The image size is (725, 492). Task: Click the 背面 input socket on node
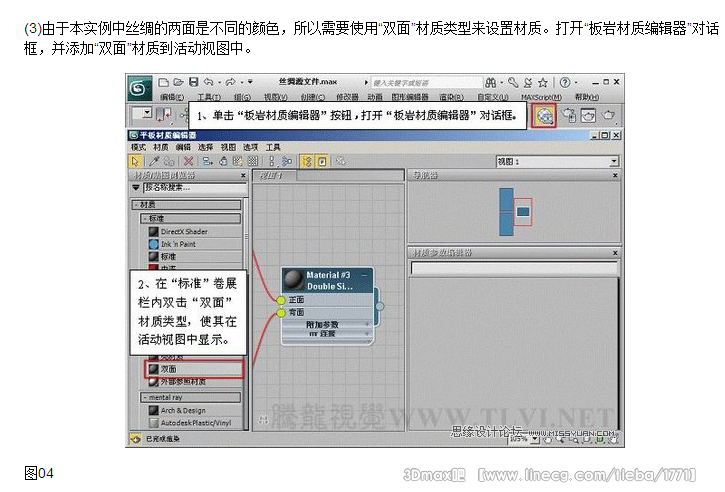[x=281, y=313]
